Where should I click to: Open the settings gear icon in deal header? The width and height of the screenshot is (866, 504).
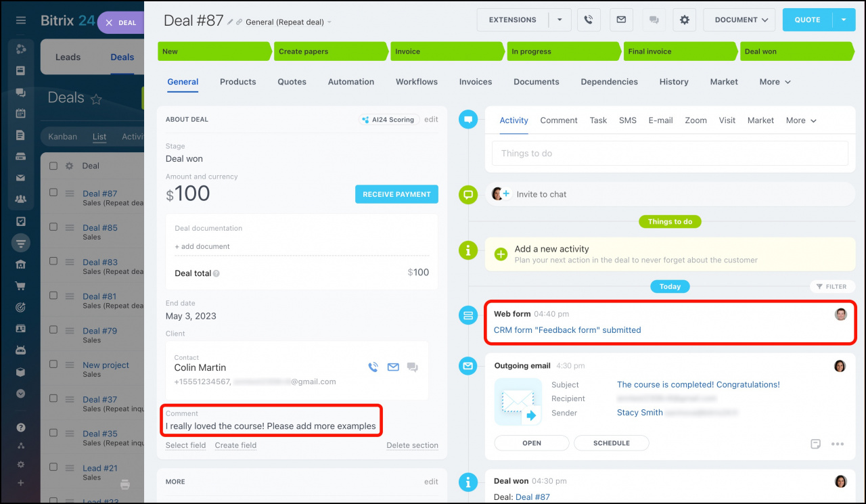(685, 20)
